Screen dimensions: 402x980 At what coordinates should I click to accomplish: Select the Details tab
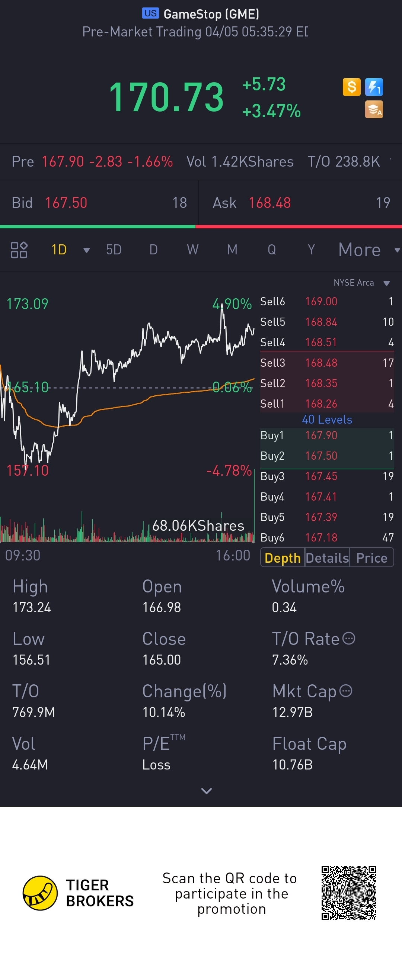[327, 558]
